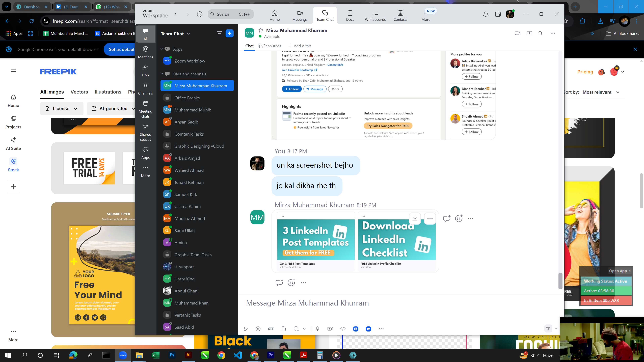Open send options dropdown arrow

556,328
